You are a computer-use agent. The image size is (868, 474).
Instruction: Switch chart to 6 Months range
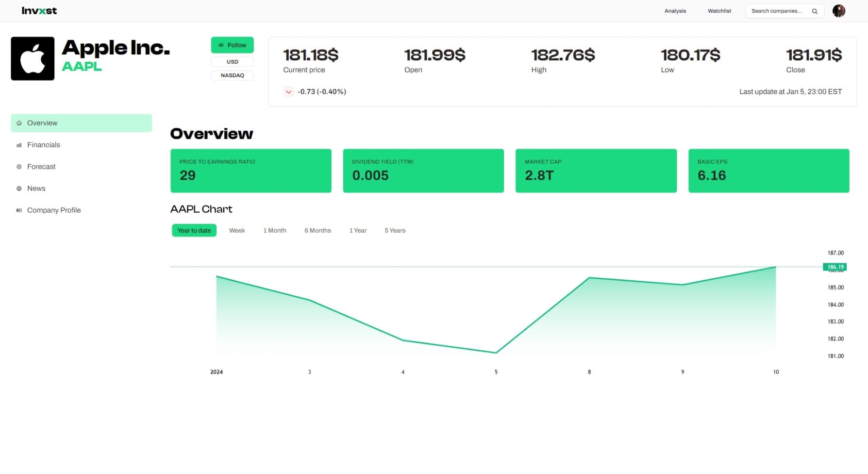317,231
